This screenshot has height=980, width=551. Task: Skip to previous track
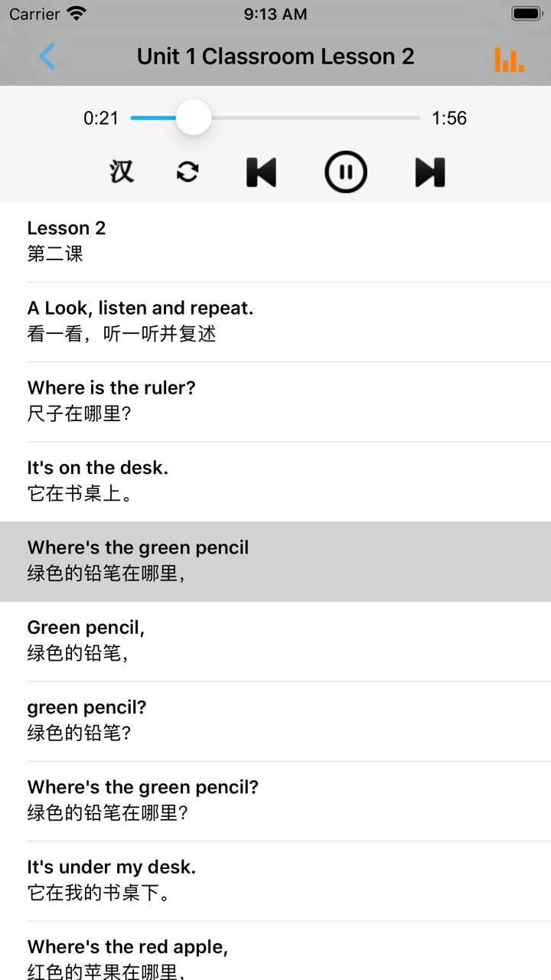(261, 172)
